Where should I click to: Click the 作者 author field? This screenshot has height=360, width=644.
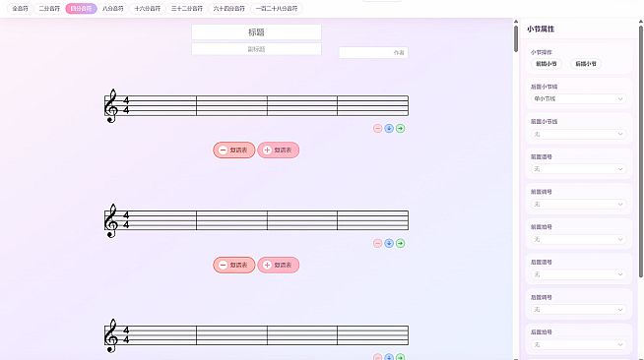[373, 52]
